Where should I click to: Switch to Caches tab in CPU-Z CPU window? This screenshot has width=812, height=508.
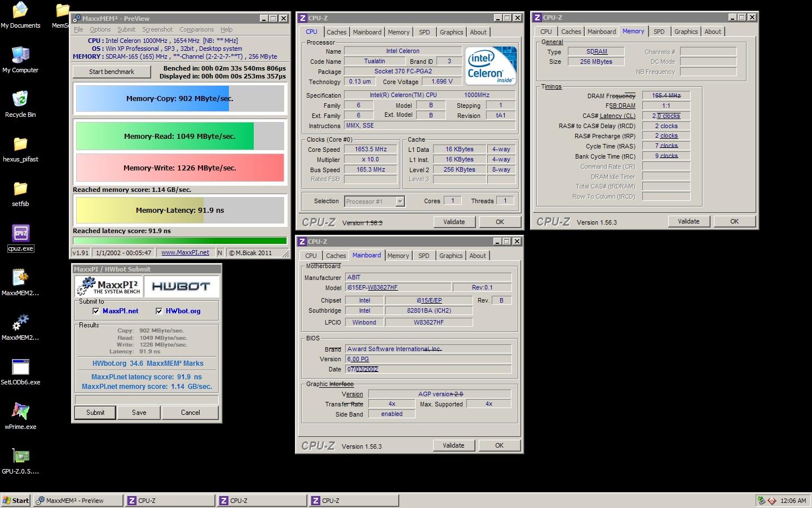337,32
